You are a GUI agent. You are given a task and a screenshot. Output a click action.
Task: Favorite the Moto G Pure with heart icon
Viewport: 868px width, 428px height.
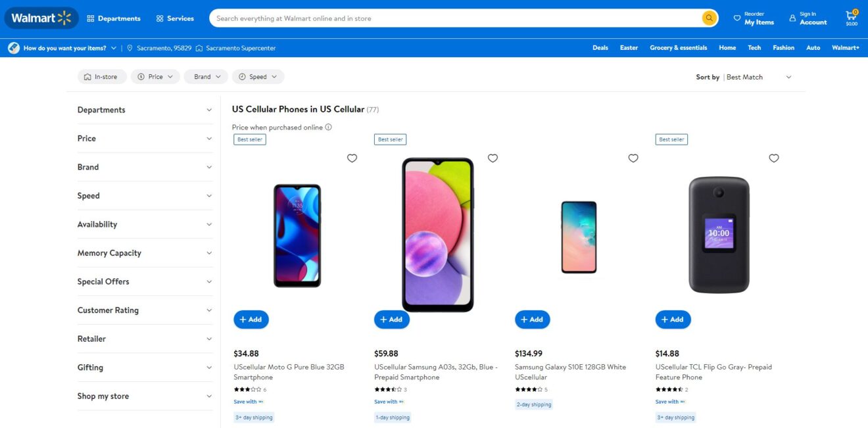click(352, 158)
